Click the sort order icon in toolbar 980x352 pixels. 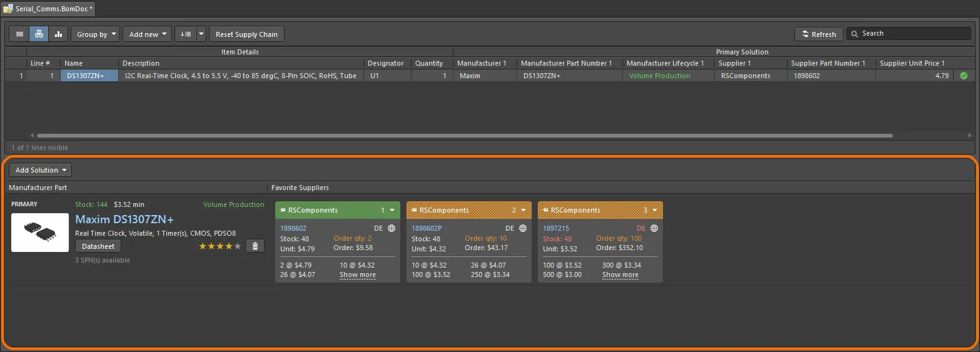tap(186, 34)
